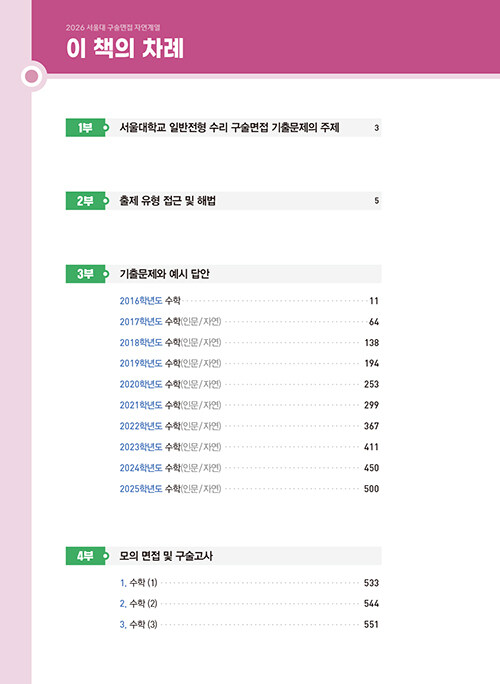
Task: Open the 2016학년도 수학 entry
Action: (249, 301)
